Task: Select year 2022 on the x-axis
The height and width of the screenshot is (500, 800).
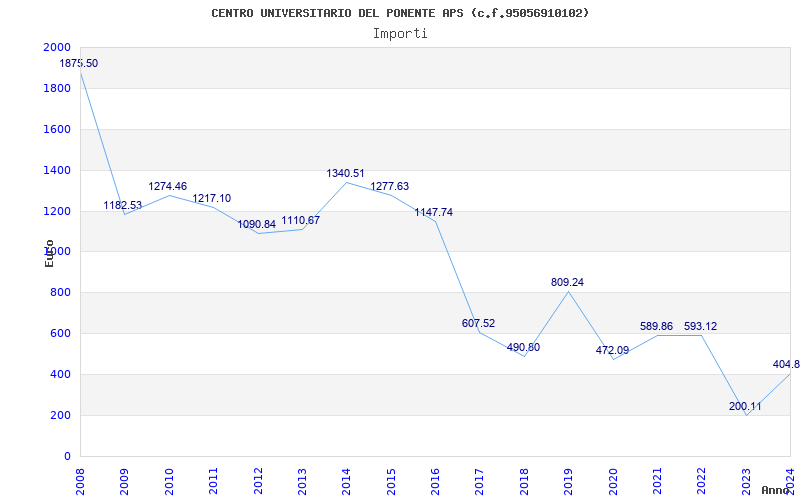Action: (x=702, y=481)
